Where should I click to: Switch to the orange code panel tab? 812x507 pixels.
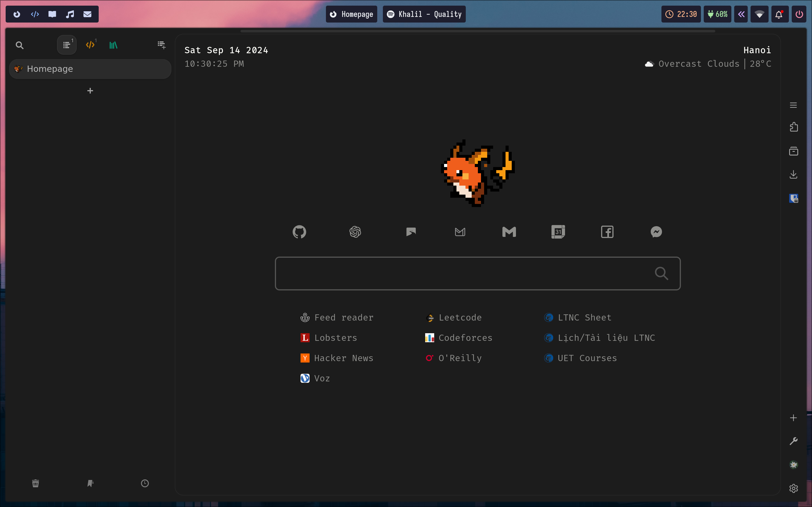90,45
